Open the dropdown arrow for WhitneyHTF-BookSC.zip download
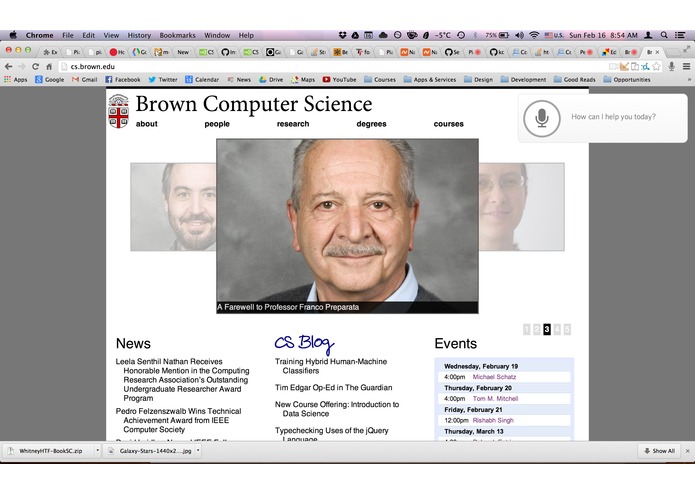Viewport: 695px width, 494px height. coord(97,451)
